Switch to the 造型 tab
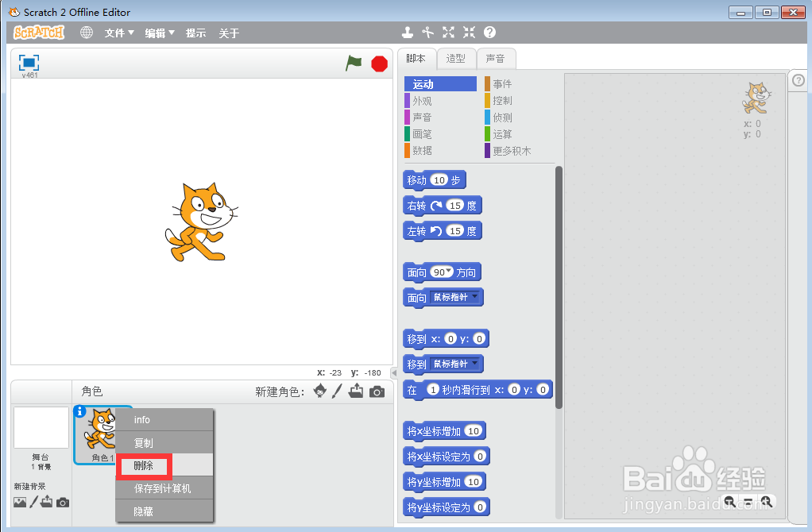The height and width of the screenshot is (532, 812). click(456, 59)
